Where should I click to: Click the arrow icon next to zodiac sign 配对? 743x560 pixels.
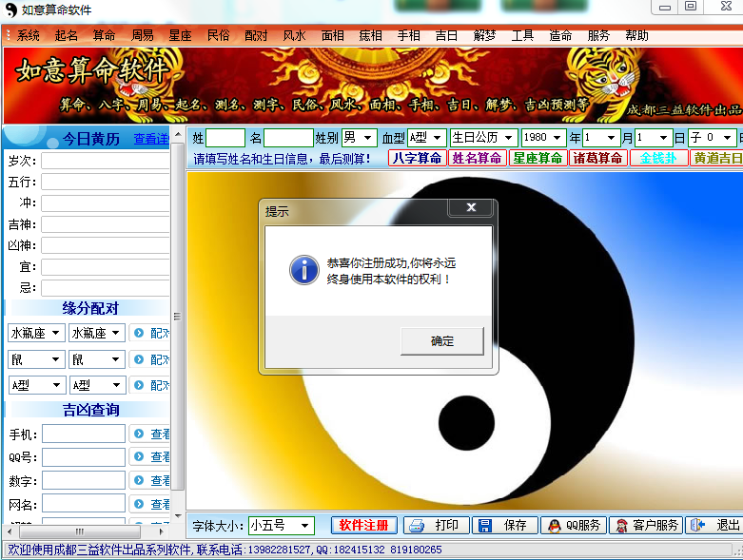click(x=139, y=333)
